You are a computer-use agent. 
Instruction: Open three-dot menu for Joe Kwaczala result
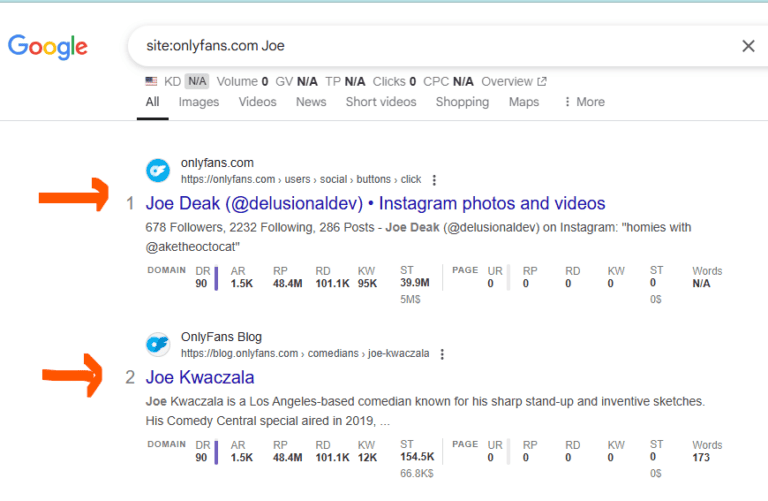(442, 354)
